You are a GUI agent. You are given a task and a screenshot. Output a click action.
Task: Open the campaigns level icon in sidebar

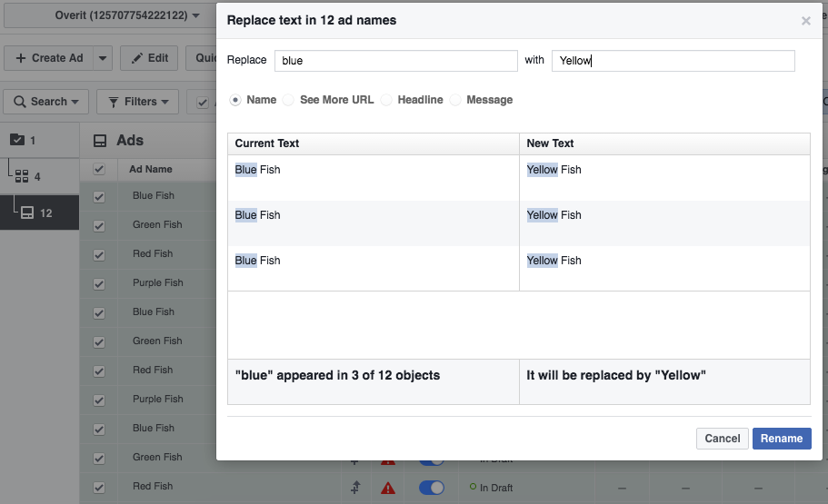click(x=17, y=140)
